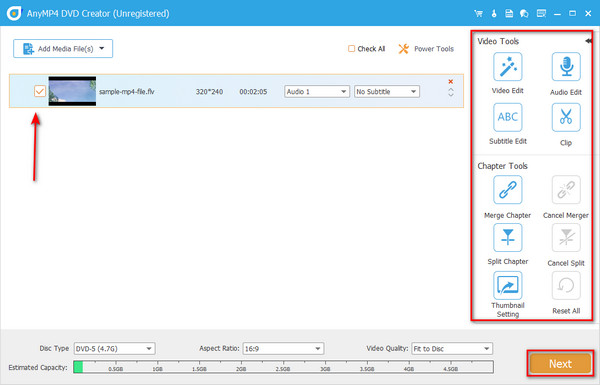Image resolution: width=600 pixels, height=385 pixels.
Task: Maximize the AnyMP4 DVD Creator window
Action: tap(572, 14)
